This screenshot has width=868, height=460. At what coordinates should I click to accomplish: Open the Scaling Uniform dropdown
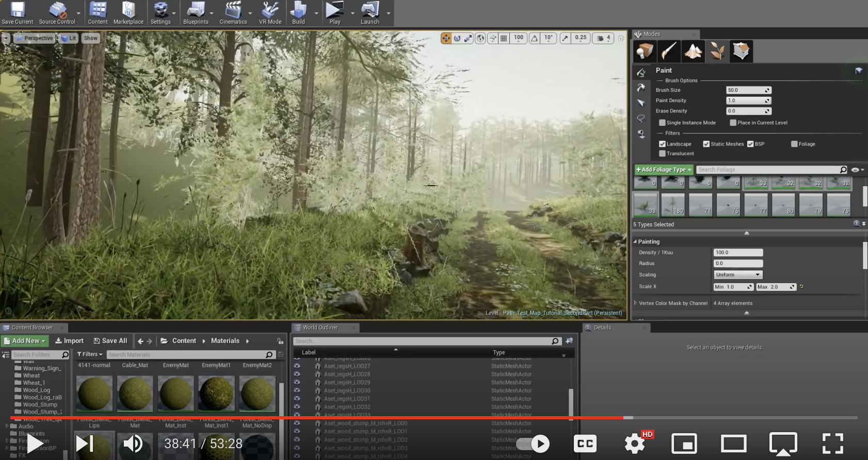click(738, 275)
